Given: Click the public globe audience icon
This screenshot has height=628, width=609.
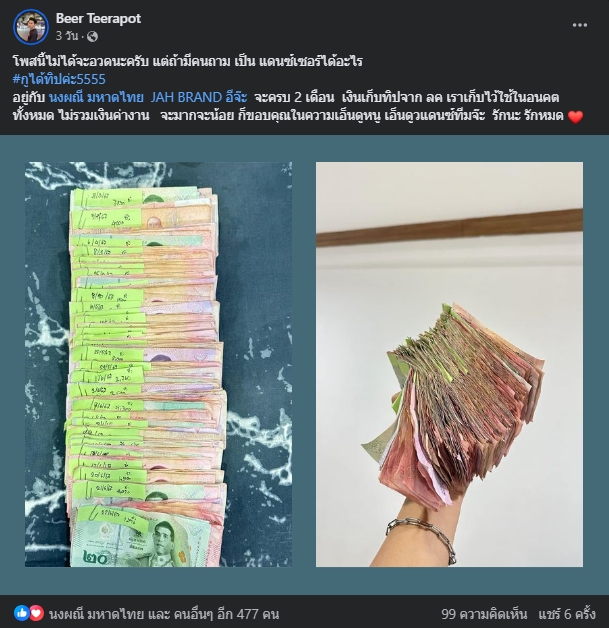Looking at the screenshot, I should [92, 36].
